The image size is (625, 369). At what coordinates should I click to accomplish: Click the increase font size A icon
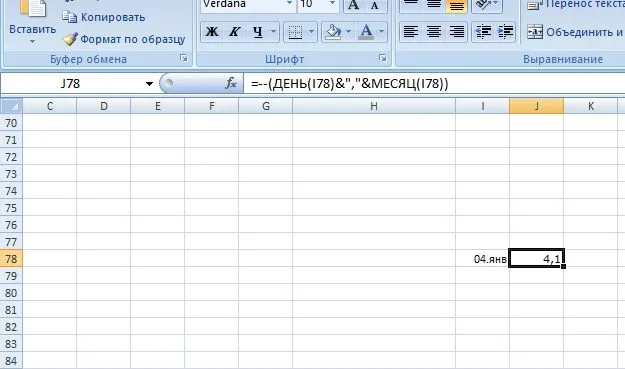click(x=353, y=5)
